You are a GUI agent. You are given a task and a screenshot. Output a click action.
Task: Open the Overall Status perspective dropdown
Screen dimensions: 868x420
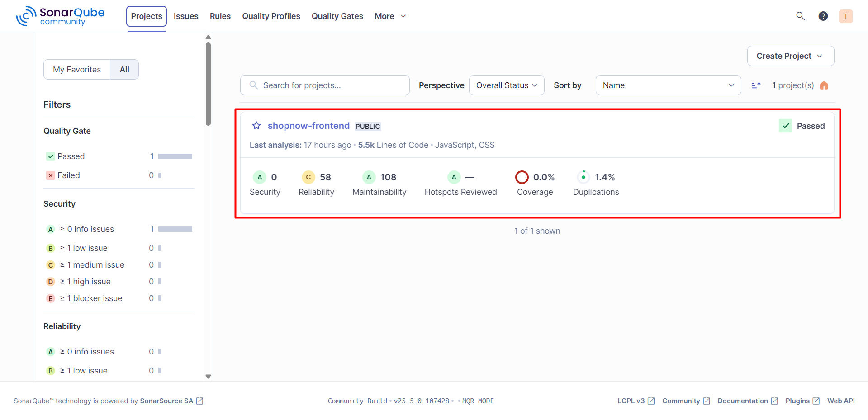tap(506, 85)
